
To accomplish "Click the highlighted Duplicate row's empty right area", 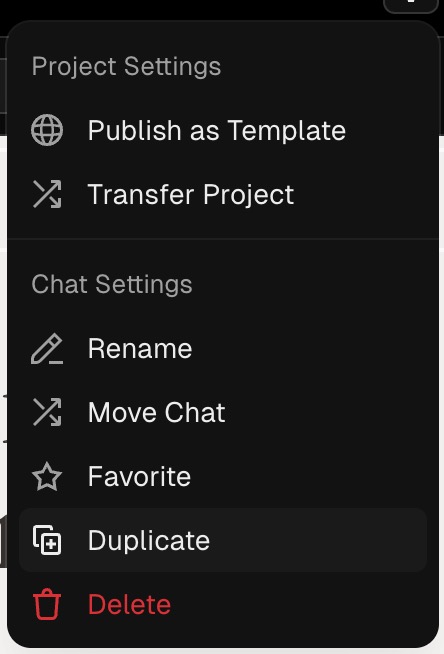I will tap(319, 540).
